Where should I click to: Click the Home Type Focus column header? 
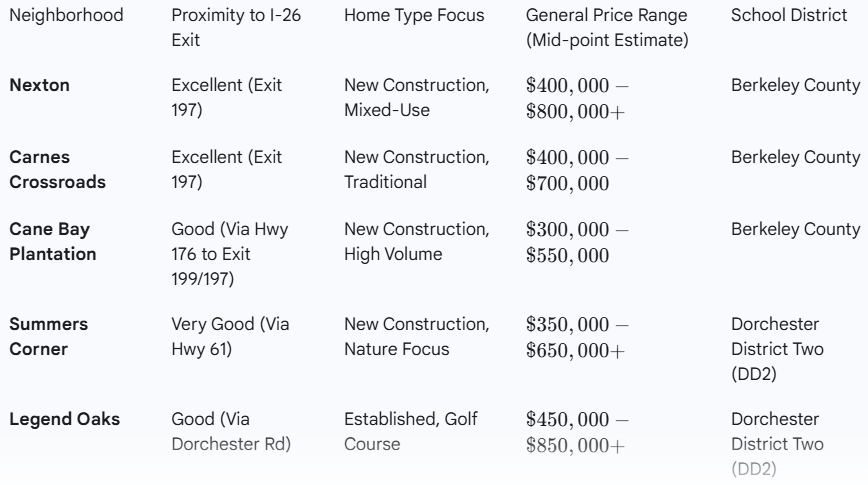[x=414, y=15]
